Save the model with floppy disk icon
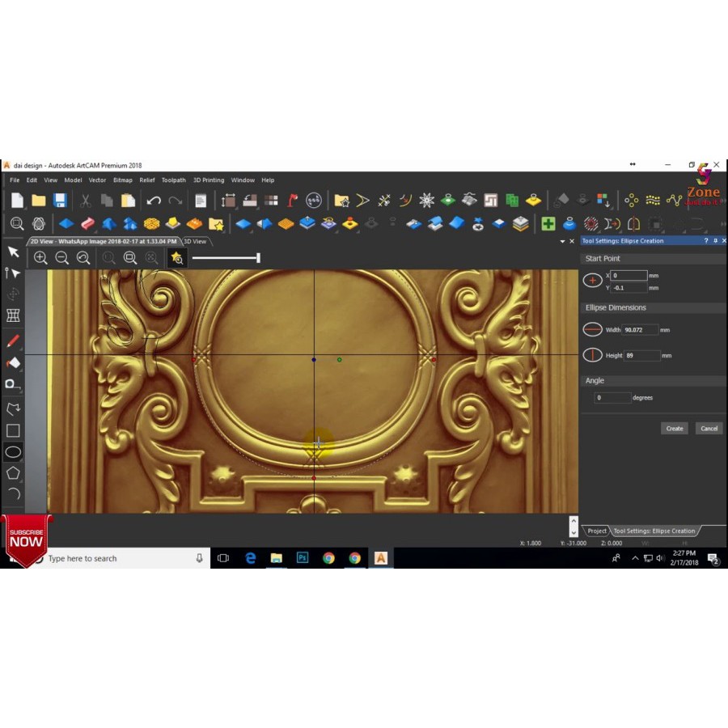 coord(60,201)
